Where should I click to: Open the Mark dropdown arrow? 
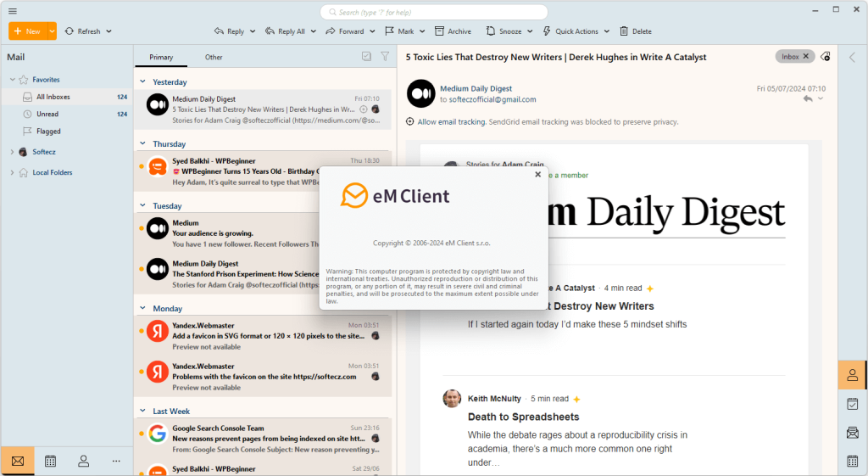coord(422,31)
